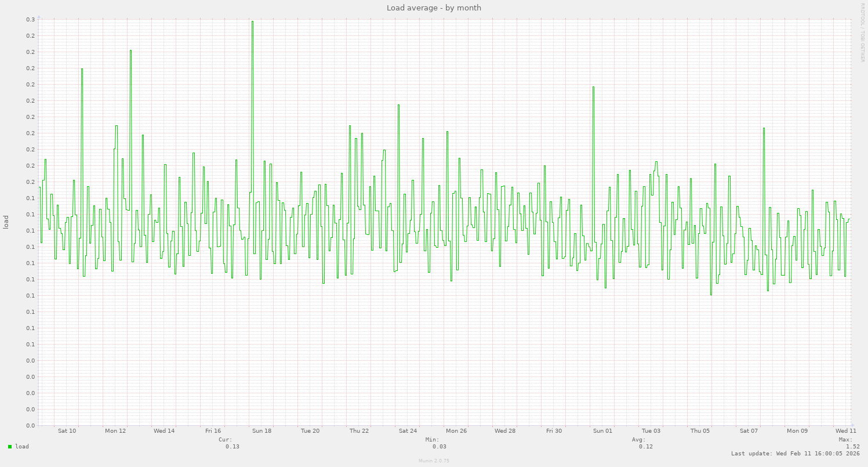Select the 'Sun 01' x-axis label

[603, 431]
